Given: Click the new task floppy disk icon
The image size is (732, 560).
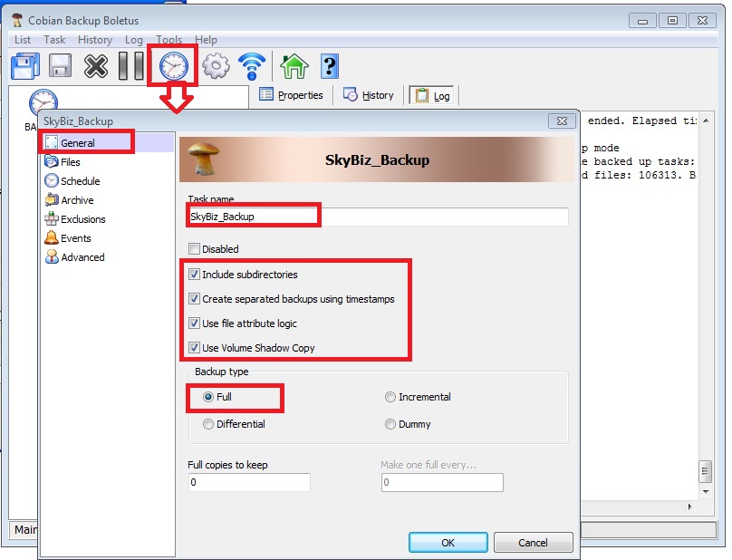Looking at the screenshot, I should (24, 66).
